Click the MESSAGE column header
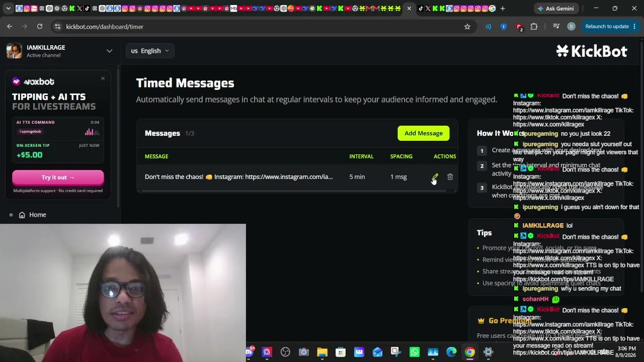The width and height of the screenshot is (644, 362). [156, 156]
